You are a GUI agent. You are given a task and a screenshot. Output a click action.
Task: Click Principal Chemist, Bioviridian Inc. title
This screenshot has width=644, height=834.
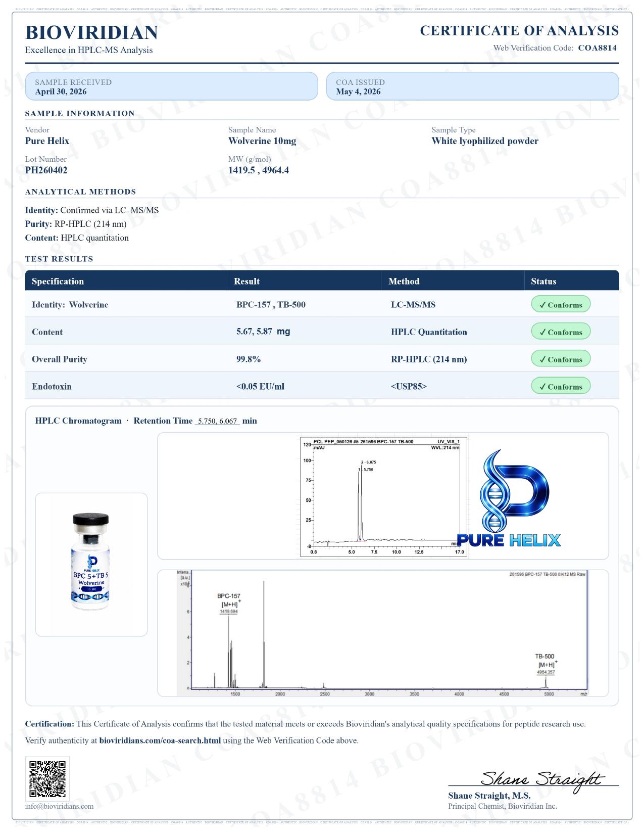click(503, 806)
